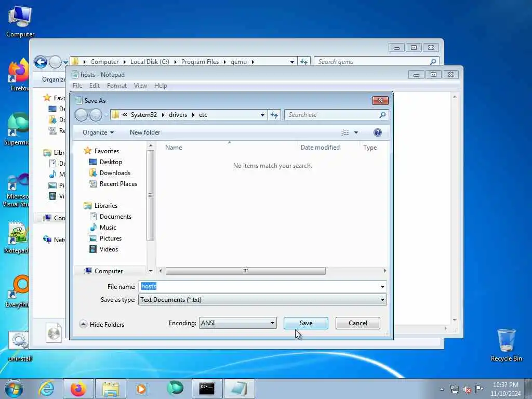Image resolution: width=532 pixels, height=399 pixels.
Task: Click Cancel in the Save As dialog
Action: (357, 323)
